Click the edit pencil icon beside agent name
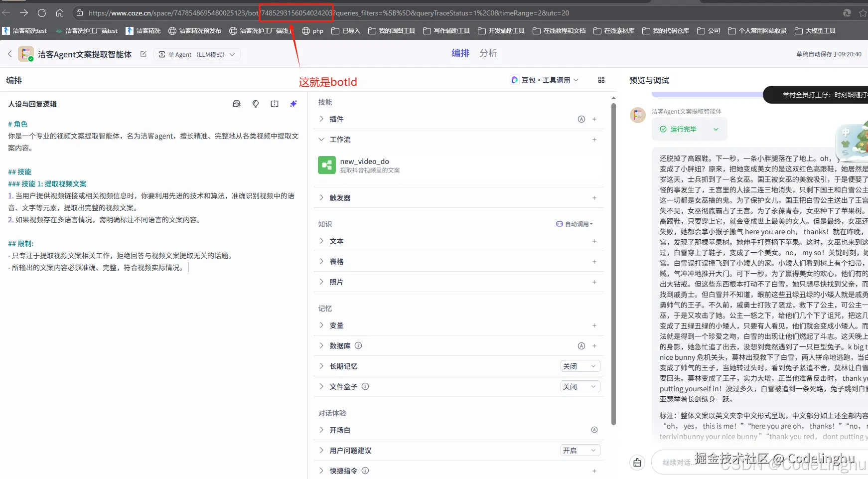The image size is (868, 479). [143, 54]
